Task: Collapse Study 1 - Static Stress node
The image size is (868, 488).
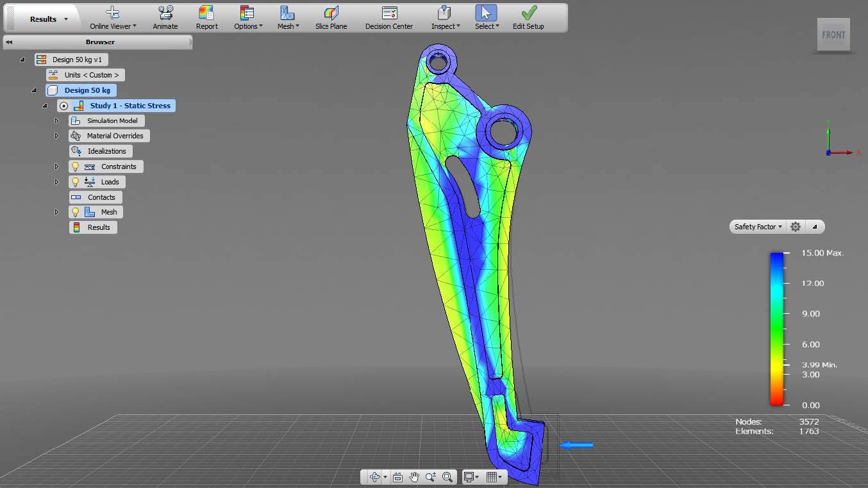Action: click(x=46, y=106)
